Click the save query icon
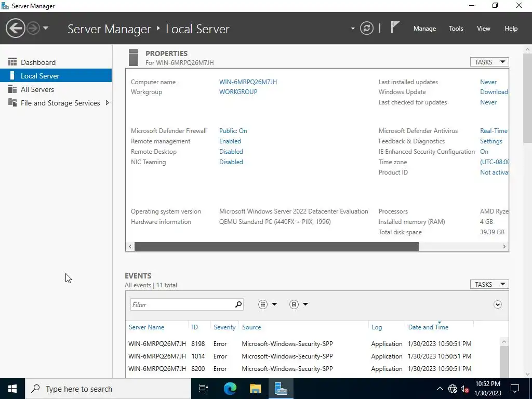Screen dimensions: 532x399 [x=294, y=304]
